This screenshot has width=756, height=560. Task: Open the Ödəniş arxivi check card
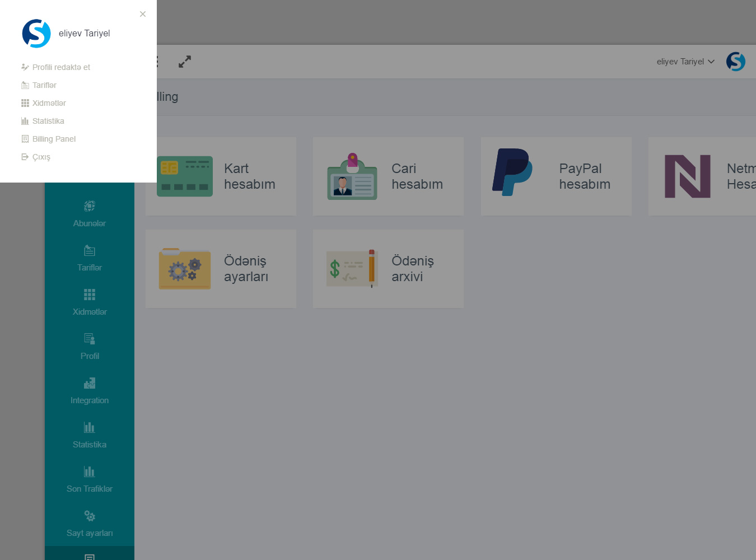(x=388, y=269)
